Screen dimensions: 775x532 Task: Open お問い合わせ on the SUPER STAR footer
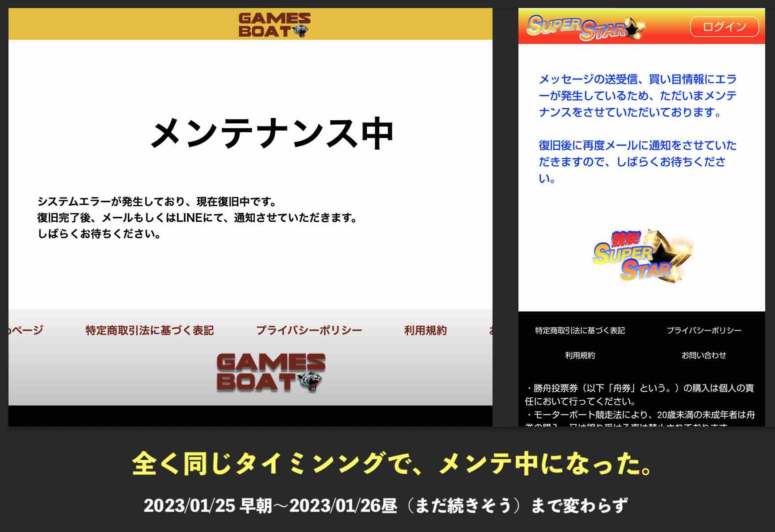pyautogui.click(x=705, y=356)
